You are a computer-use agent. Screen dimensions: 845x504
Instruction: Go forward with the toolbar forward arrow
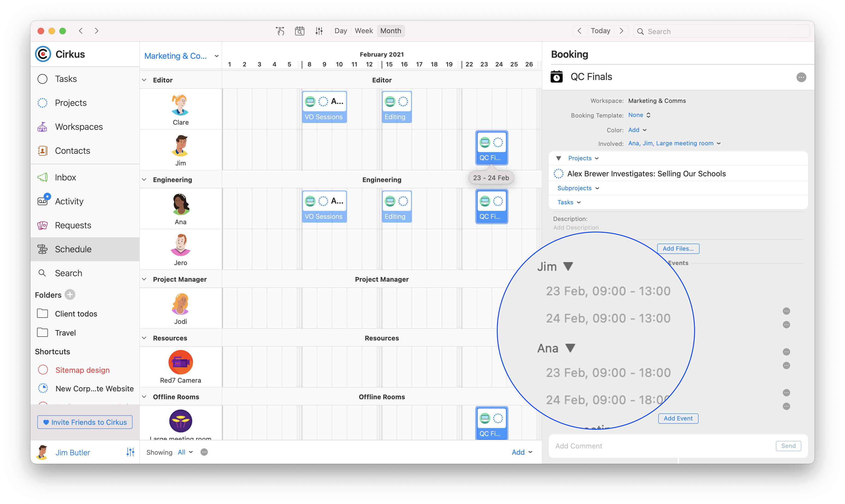[97, 31]
